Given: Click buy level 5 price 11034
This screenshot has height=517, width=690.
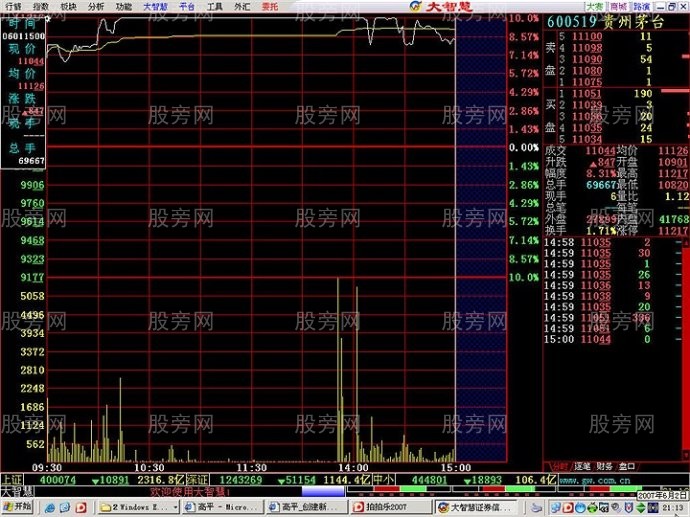Looking at the screenshot, I should click(x=587, y=139).
